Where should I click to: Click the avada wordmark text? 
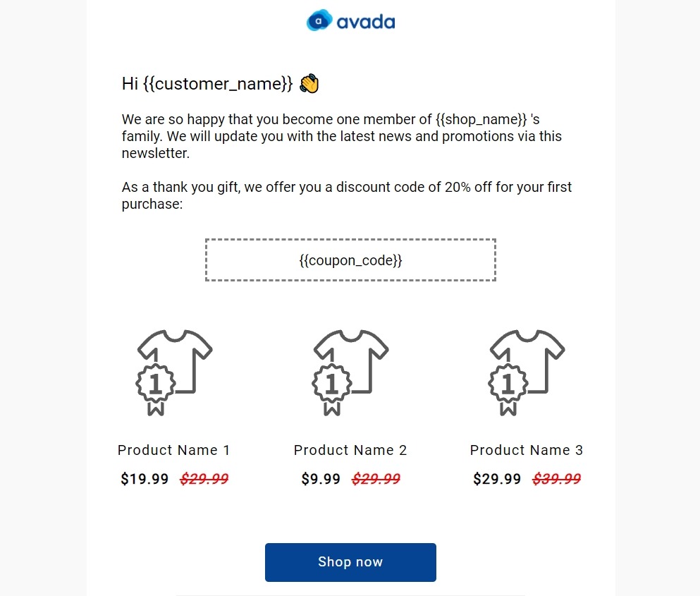click(x=366, y=22)
